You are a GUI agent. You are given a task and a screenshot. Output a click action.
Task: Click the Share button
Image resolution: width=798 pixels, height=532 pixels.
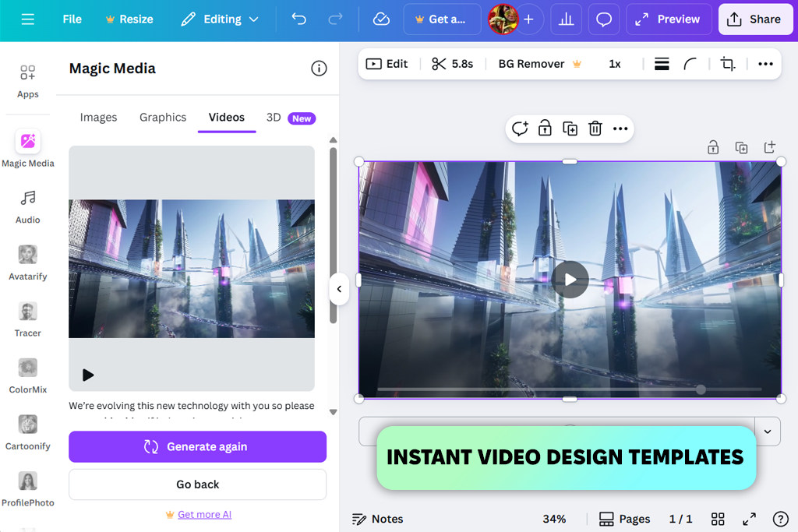[755, 19]
